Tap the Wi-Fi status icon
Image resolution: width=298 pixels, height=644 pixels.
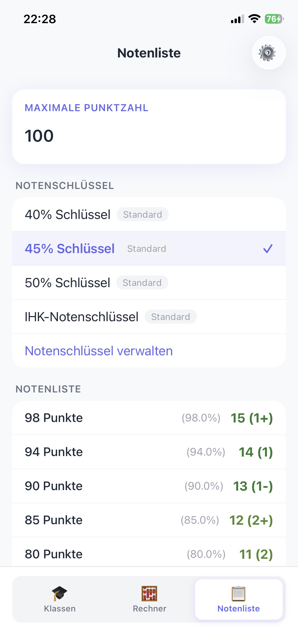[x=254, y=19]
